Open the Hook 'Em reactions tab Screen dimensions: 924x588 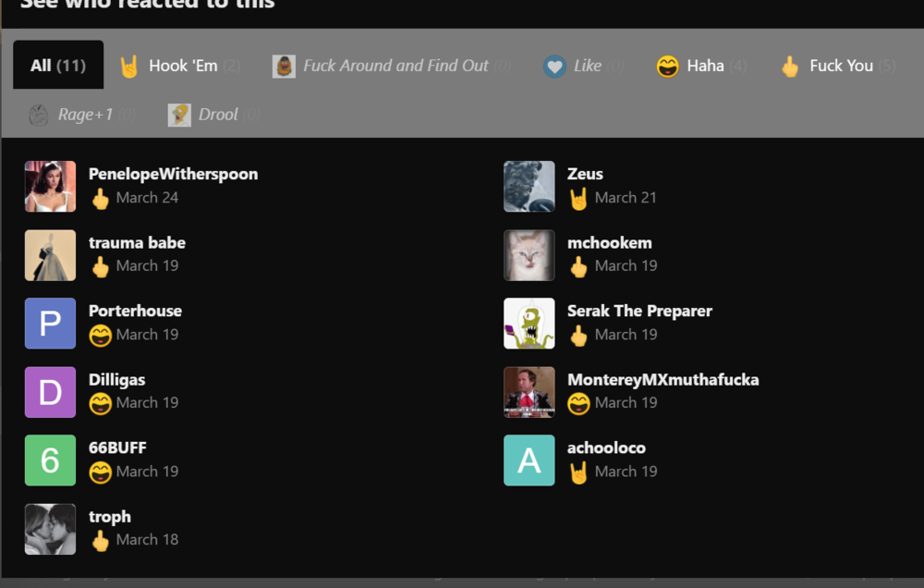[x=181, y=66]
